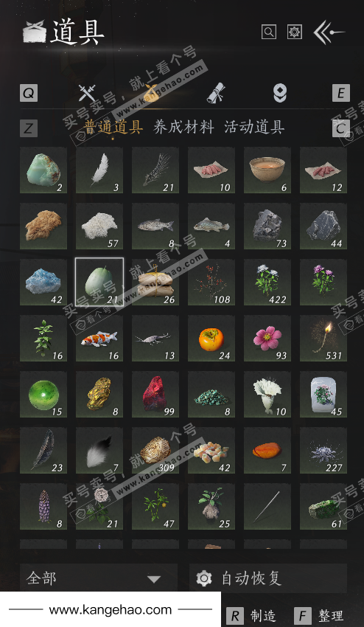The height and width of the screenshot is (627, 364).
Task: Expand the 全部 filter dropdown
Action: (99, 578)
